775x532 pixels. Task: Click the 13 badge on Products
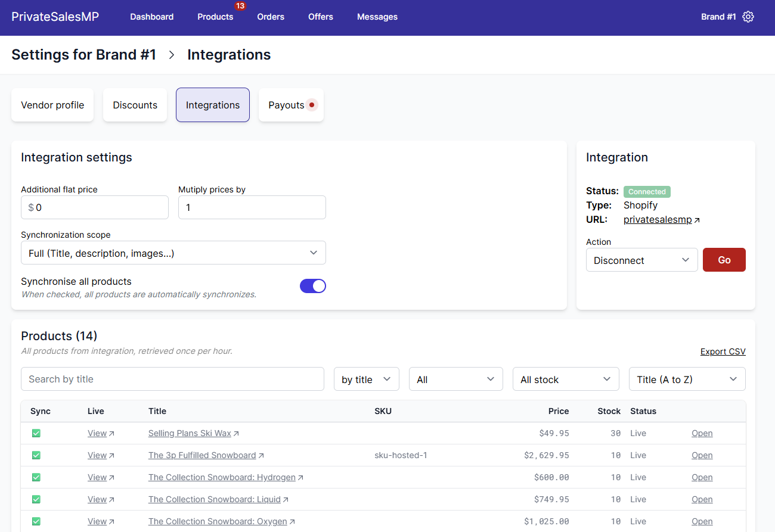point(240,6)
